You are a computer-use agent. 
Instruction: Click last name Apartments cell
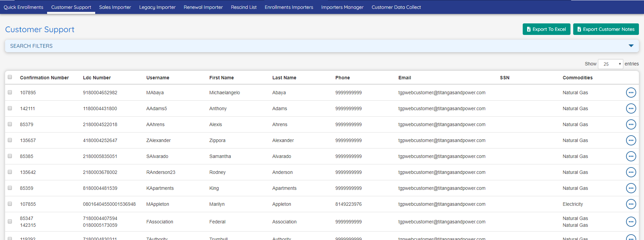pyautogui.click(x=284, y=188)
